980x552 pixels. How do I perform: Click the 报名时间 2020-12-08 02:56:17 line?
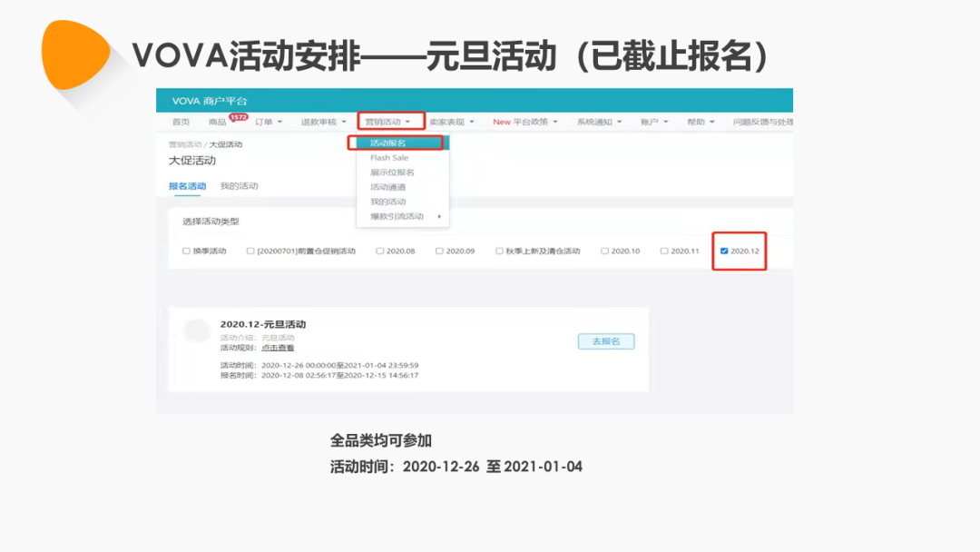coord(319,375)
